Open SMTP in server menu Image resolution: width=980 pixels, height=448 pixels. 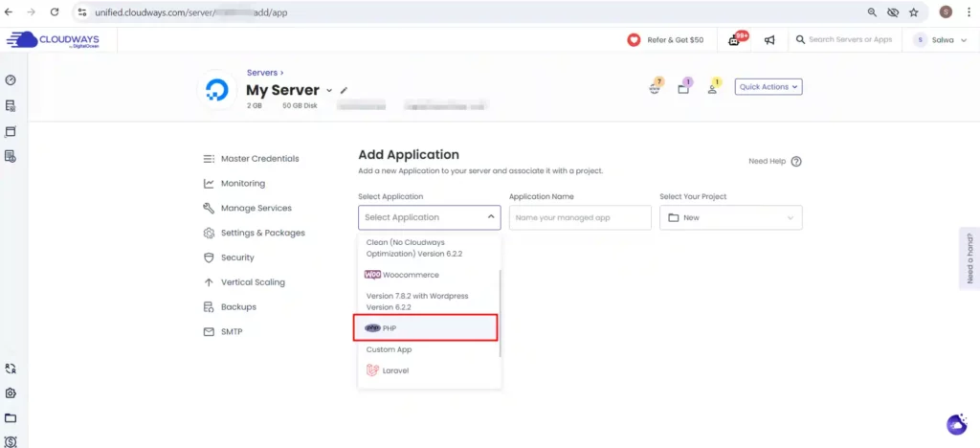(x=223, y=332)
